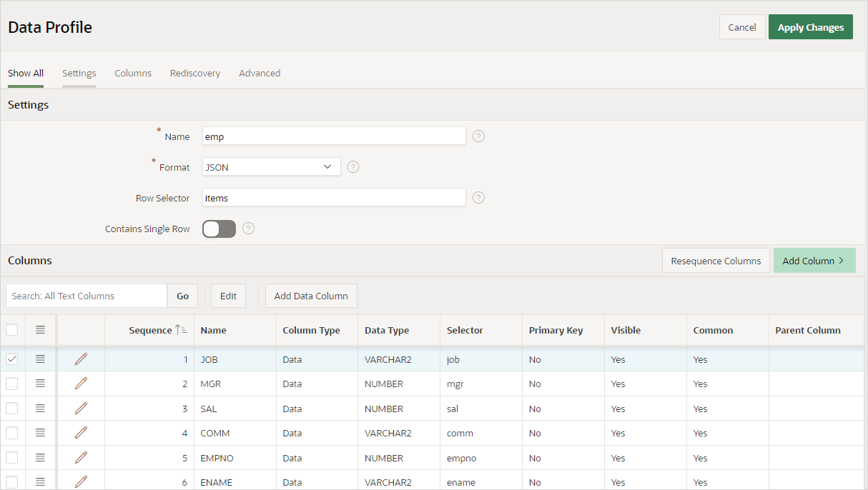Open row actions menu for MGR row
868x490 pixels.
pyautogui.click(x=40, y=384)
